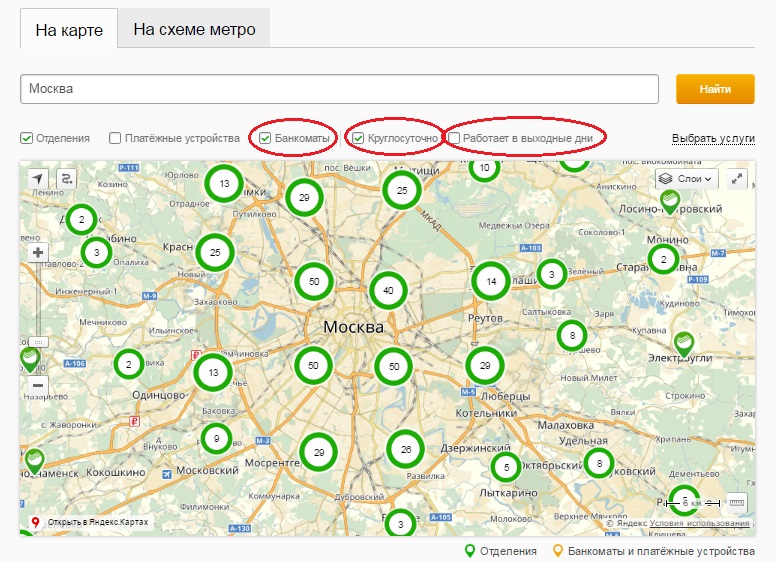Click the 26 cluster marker
776x562 pixels.
pos(406,449)
